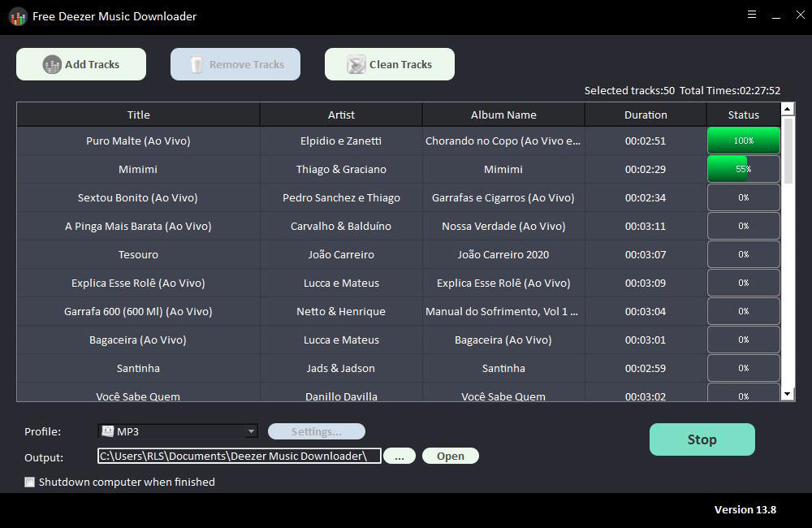Viewport: 812px width, 528px height.
Task: Click duration '00:02:59' of Santinha
Action: pos(646,369)
